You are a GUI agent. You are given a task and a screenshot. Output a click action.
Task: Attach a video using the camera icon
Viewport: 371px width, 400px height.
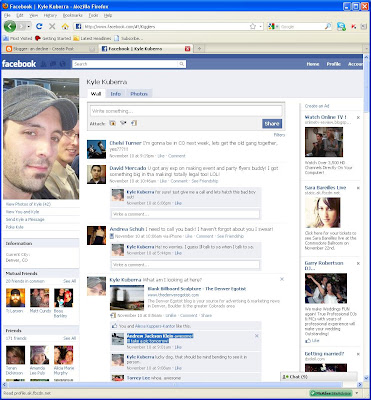(123, 123)
